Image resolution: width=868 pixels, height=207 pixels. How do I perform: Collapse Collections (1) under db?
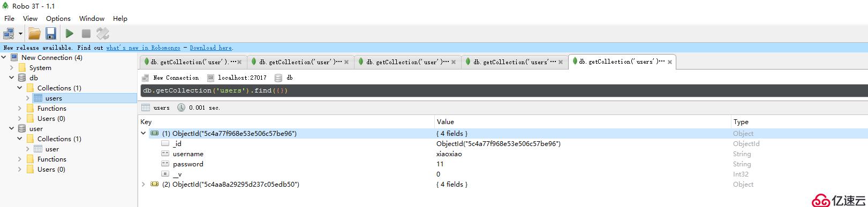[x=20, y=88]
